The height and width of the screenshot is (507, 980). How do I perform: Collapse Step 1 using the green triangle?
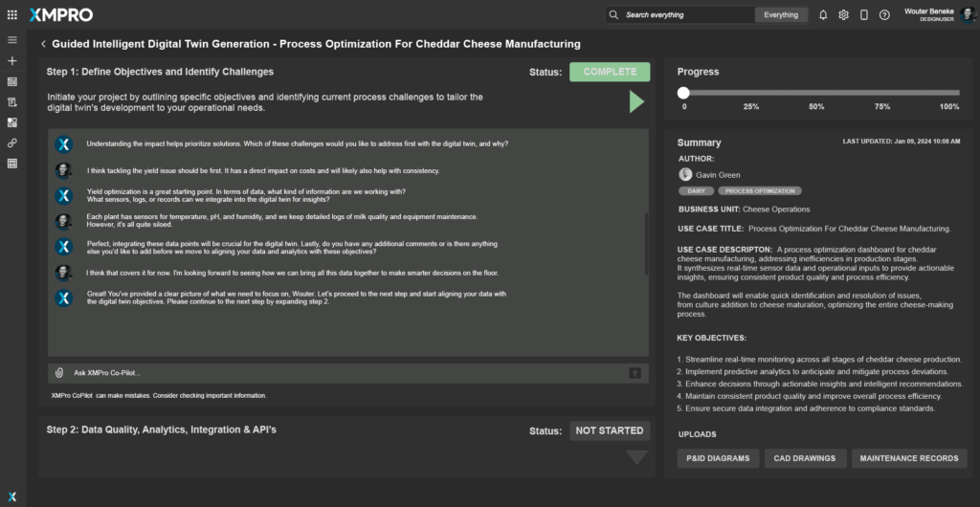point(636,101)
